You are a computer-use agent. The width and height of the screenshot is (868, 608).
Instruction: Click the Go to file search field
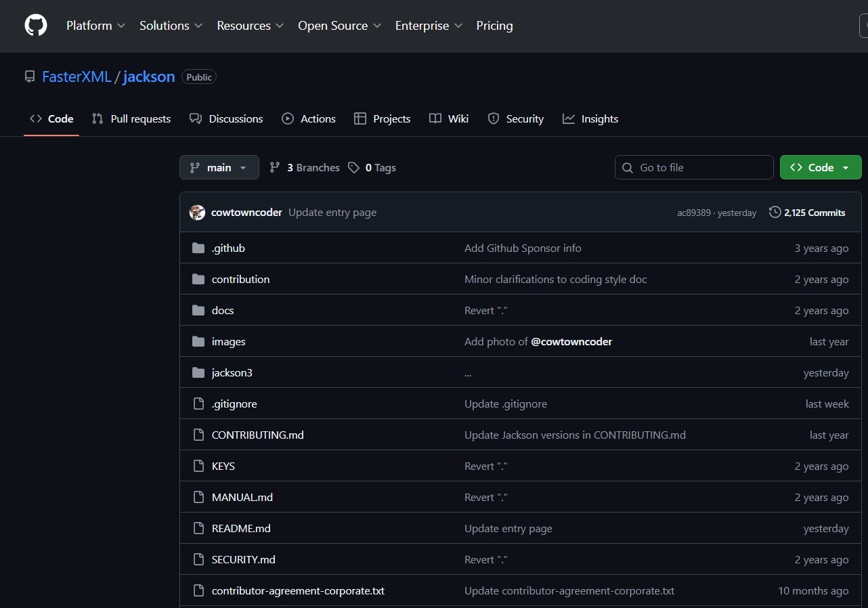pyautogui.click(x=694, y=168)
